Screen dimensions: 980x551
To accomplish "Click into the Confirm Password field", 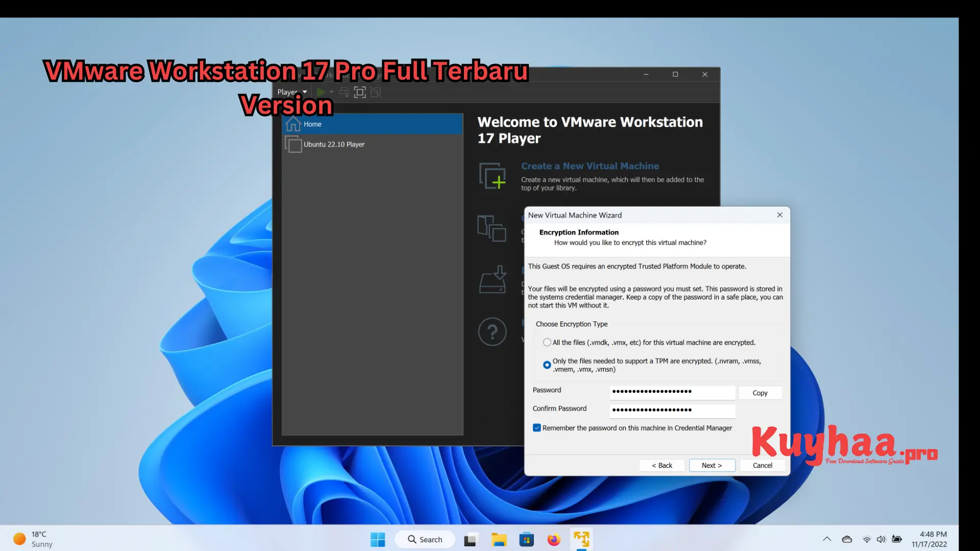I will 672,410.
